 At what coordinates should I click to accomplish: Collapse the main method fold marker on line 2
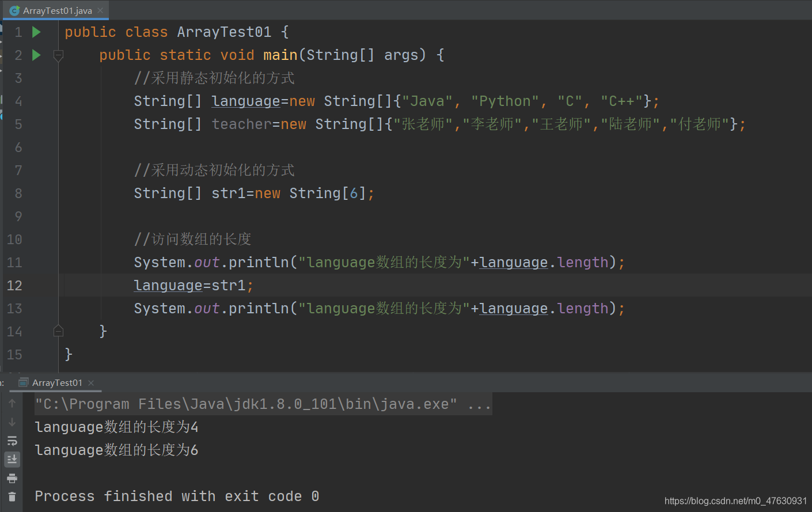[x=58, y=55]
